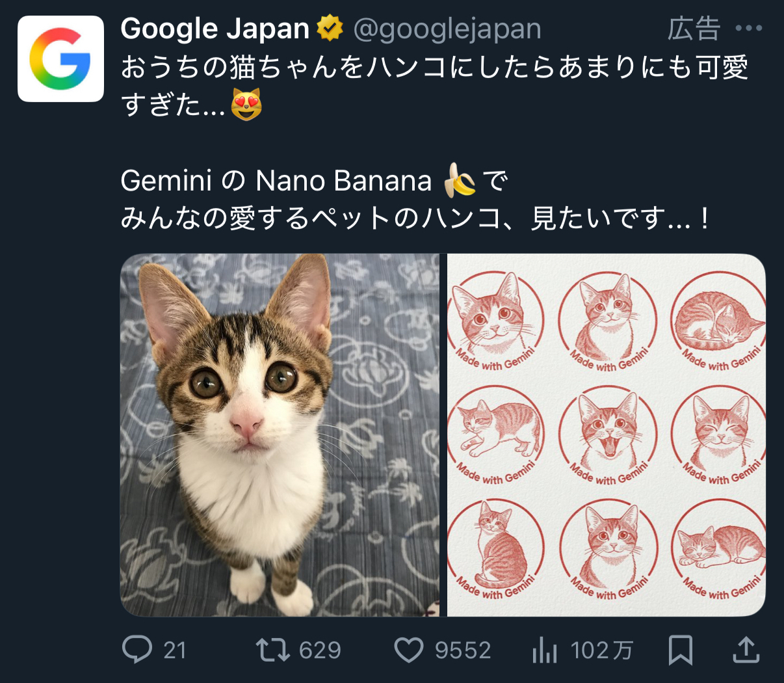Click the 広告 ad label
The height and width of the screenshot is (683, 784).
[694, 29]
